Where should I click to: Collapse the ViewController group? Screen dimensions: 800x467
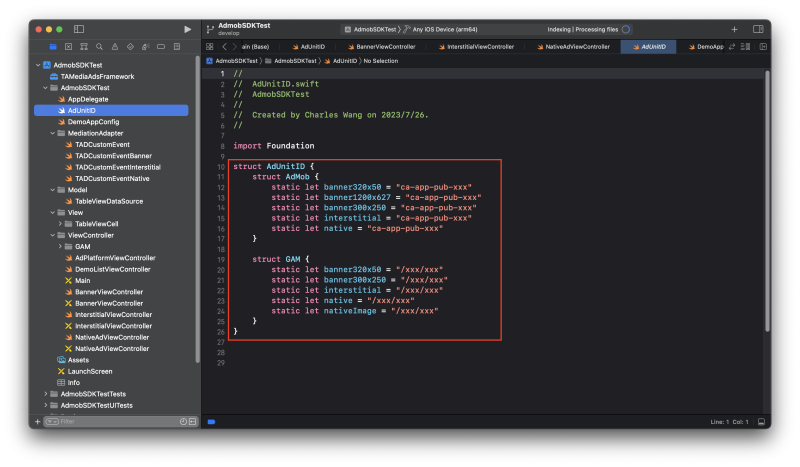[x=53, y=235]
